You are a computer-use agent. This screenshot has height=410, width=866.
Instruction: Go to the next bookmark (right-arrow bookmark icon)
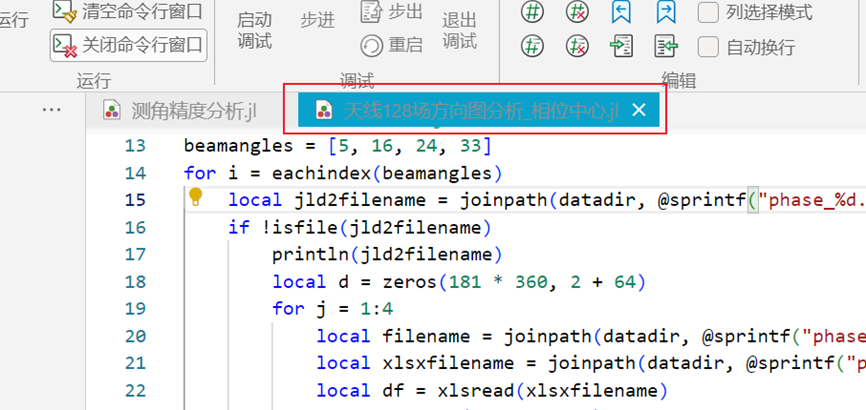tap(666, 12)
